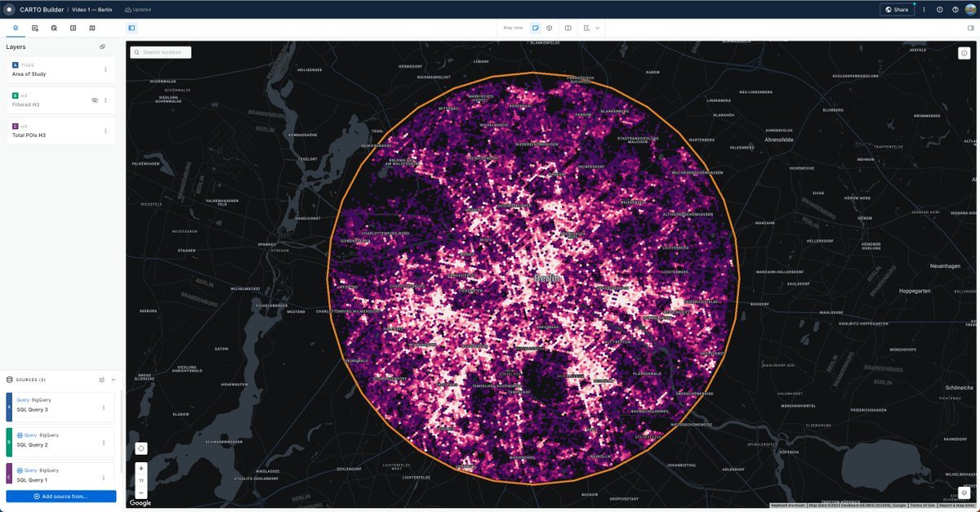Image resolution: width=980 pixels, height=512 pixels.
Task: Switch to the 3D map view
Action: click(x=550, y=28)
